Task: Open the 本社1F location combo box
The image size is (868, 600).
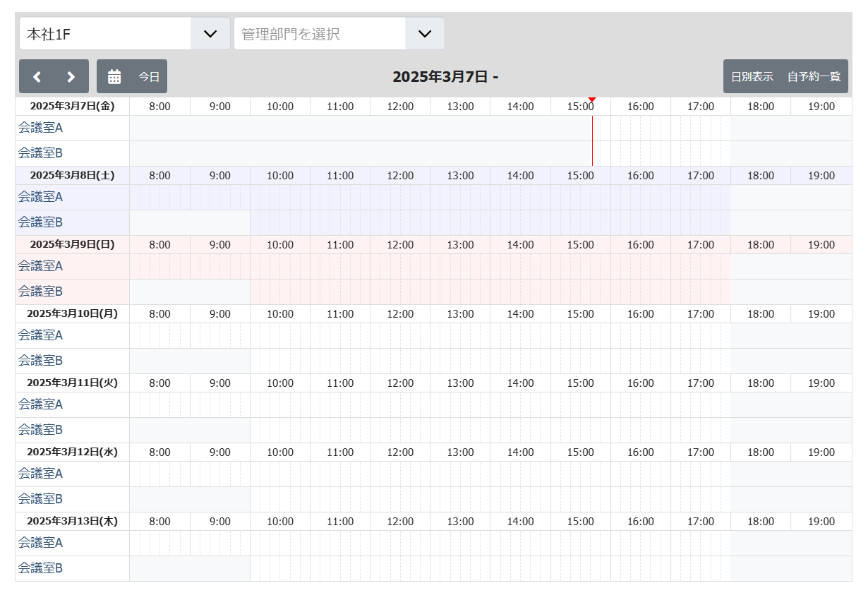Action: tap(106, 34)
